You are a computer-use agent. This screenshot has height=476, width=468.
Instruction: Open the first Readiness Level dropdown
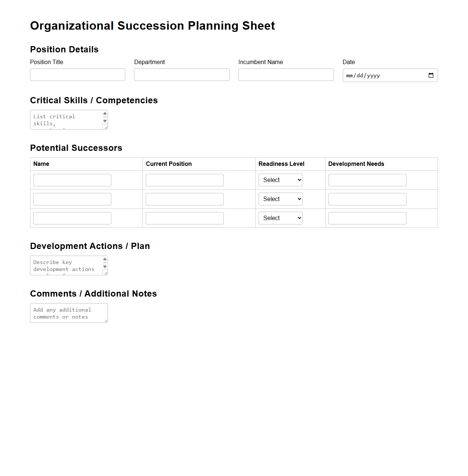point(281,180)
